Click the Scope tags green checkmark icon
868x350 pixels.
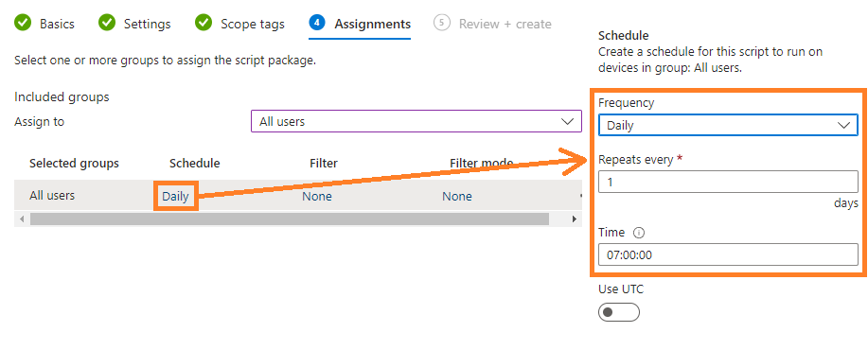[204, 24]
